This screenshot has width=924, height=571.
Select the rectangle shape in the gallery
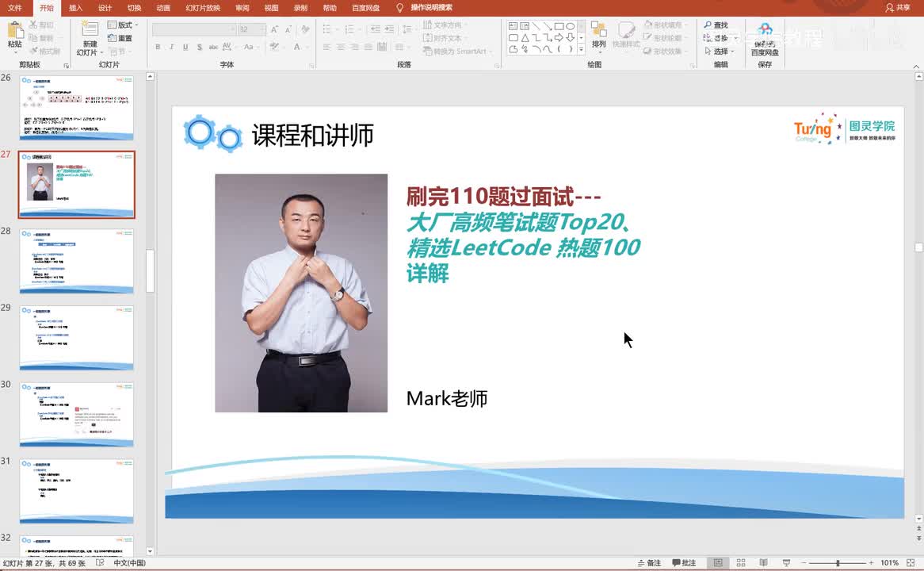click(559, 26)
